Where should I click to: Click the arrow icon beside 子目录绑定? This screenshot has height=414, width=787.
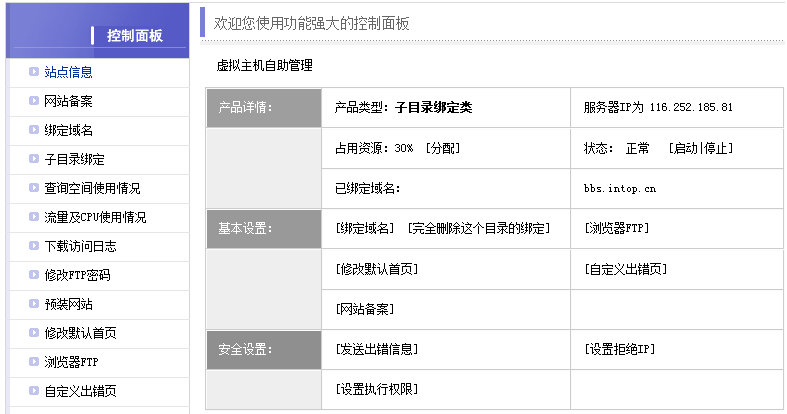34,159
